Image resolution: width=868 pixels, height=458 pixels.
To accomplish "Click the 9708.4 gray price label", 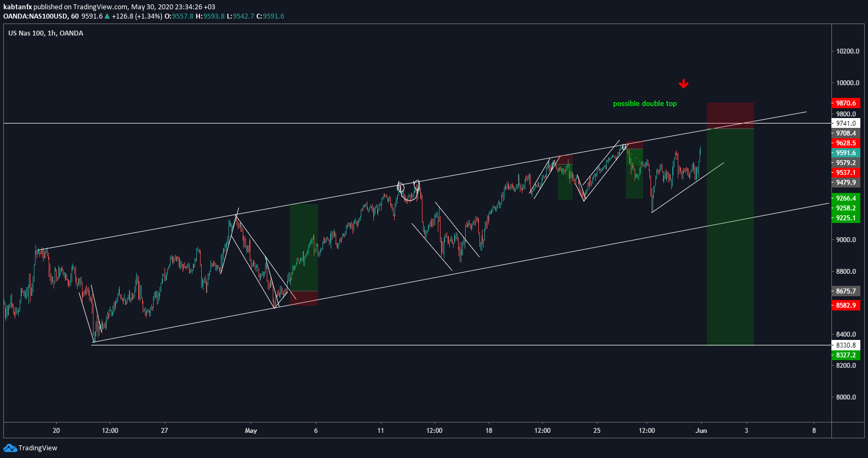I will point(846,133).
